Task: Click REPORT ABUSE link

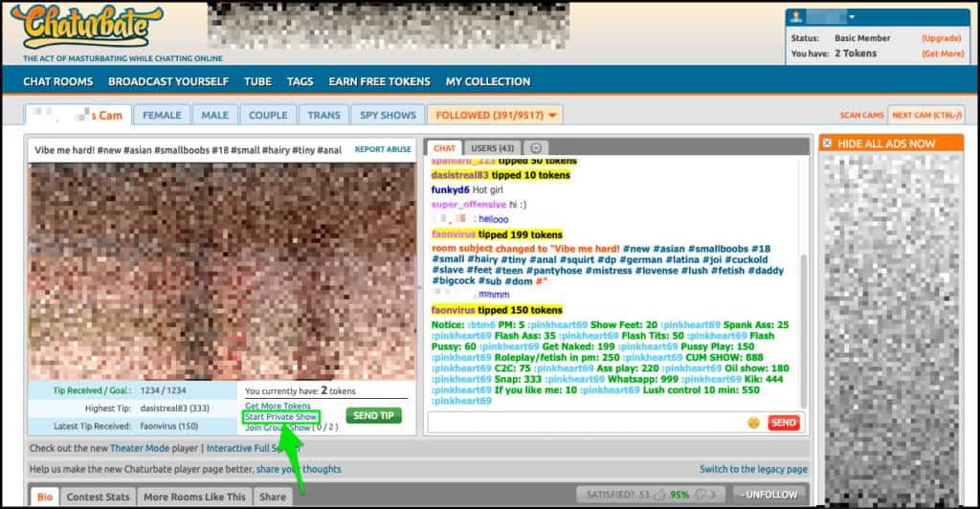Action: (x=383, y=150)
